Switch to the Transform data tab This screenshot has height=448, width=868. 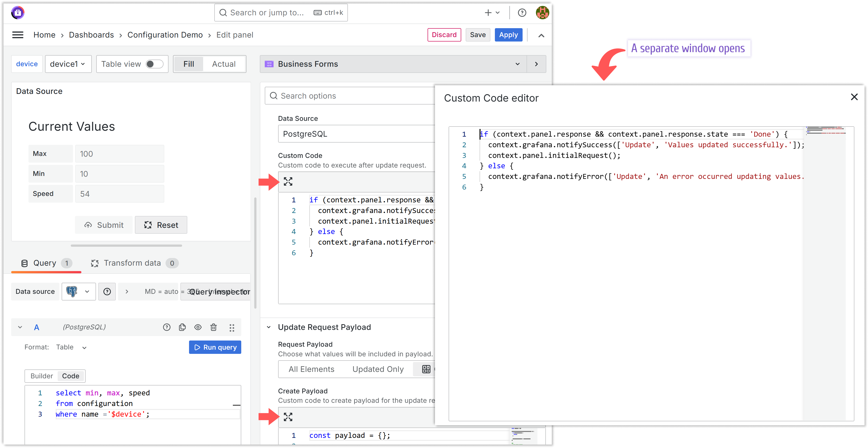[132, 263]
